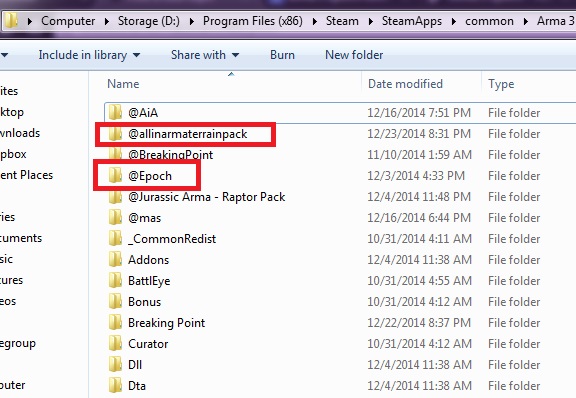
Task: Create a New folder from the toolbar
Action: 354,55
